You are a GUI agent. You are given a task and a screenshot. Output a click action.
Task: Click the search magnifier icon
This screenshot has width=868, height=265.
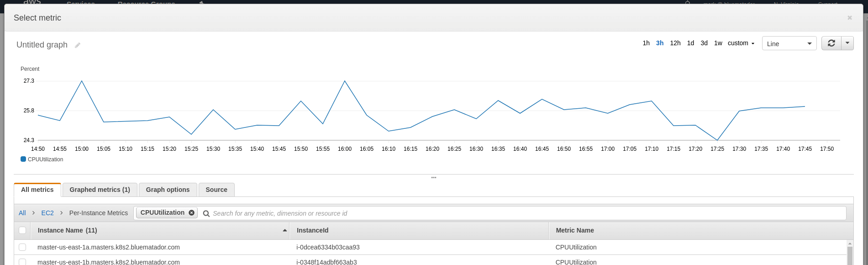click(206, 213)
